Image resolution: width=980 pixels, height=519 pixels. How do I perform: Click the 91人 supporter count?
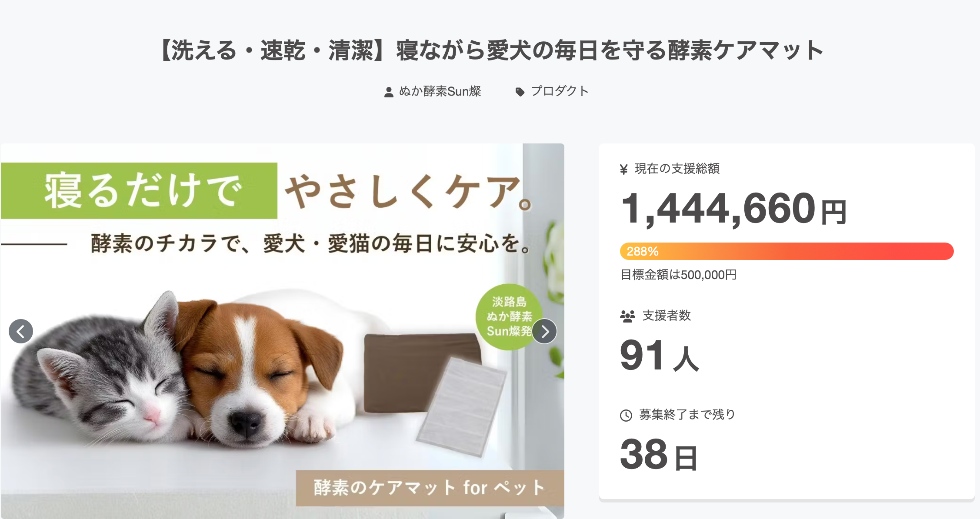pyautogui.click(x=659, y=356)
